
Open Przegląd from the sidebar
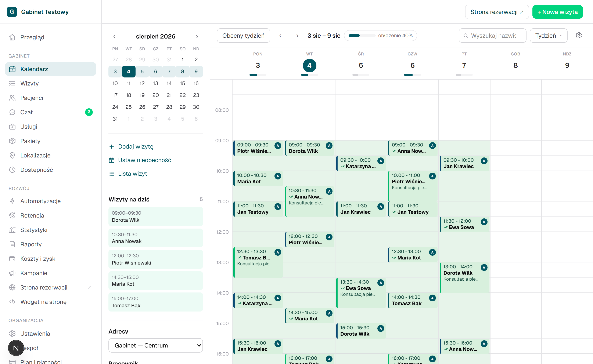click(51, 37)
